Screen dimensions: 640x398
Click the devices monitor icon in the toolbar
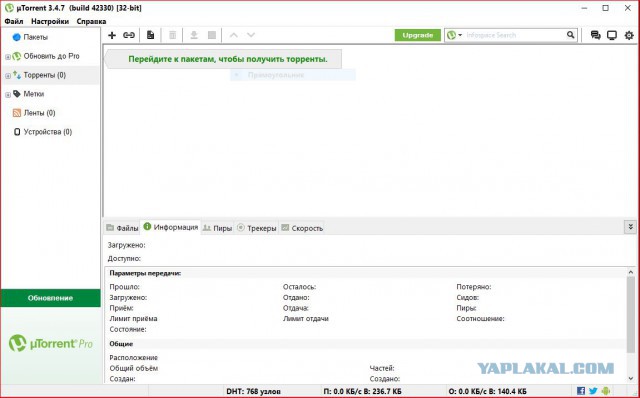coord(612,36)
